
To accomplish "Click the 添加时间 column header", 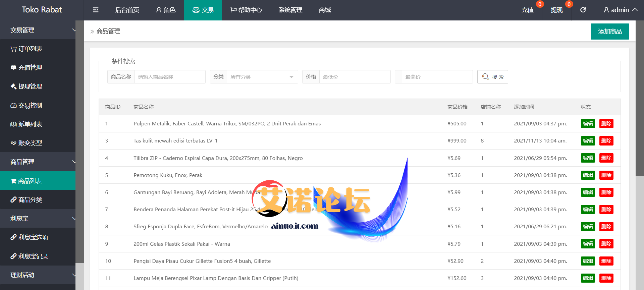I will click(x=524, y=107).
